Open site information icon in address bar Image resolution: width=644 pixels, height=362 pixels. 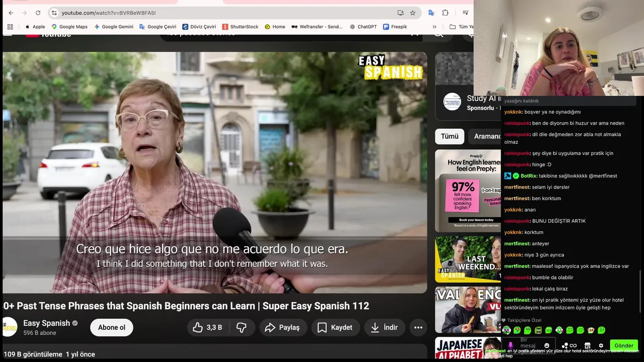(54, 13)
